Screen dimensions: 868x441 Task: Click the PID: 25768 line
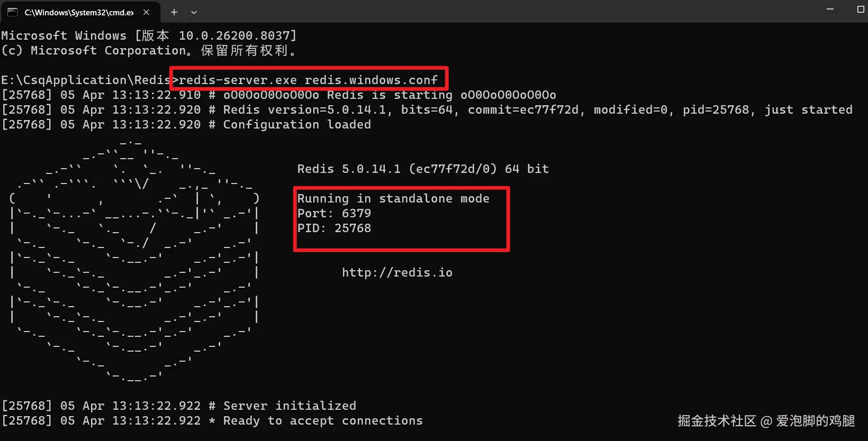pyautogui.click(x=334, y=228)
